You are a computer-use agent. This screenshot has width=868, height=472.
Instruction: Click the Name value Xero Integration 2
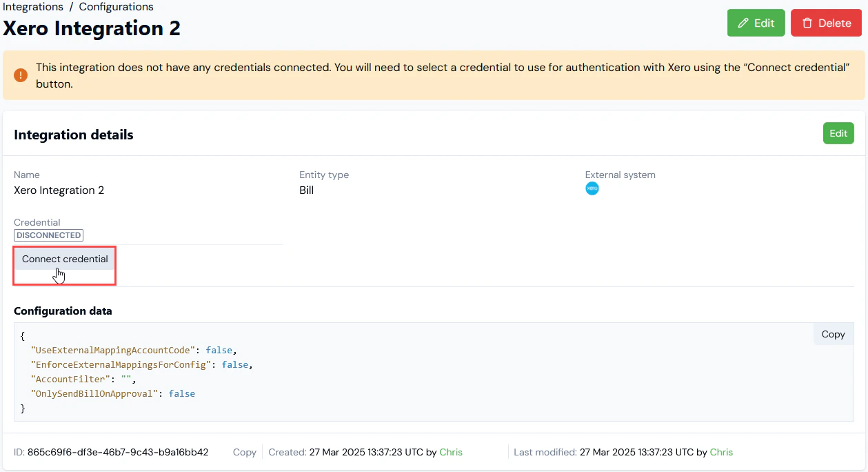pos(59,190)
